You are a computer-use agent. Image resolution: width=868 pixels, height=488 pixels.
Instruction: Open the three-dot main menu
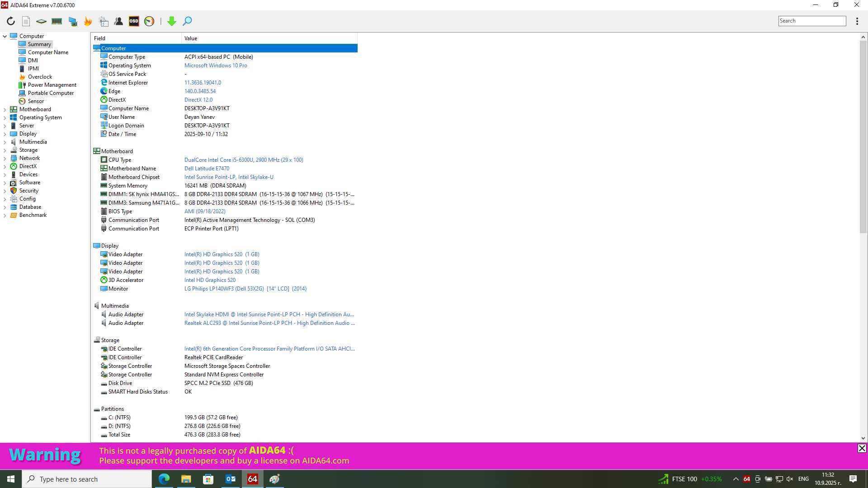point(857,21)
